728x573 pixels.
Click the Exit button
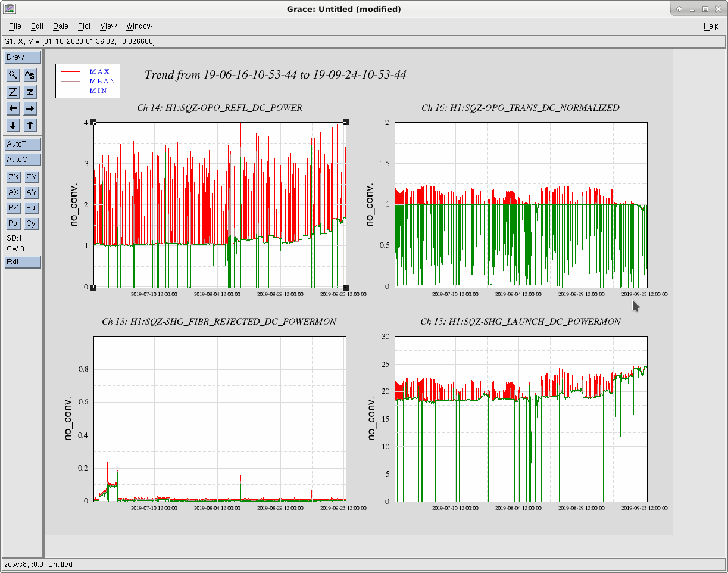(23, 262)
